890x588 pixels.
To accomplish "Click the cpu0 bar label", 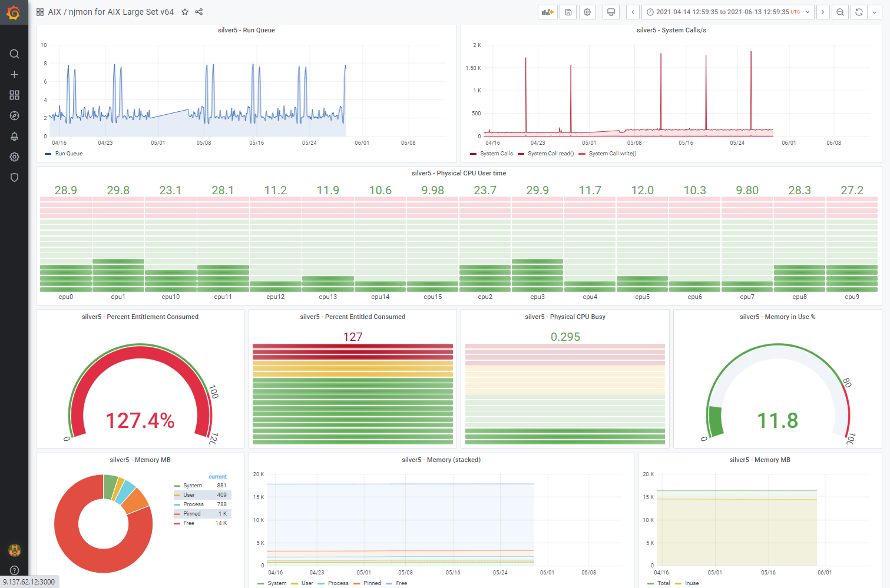I will click(66, 297).
